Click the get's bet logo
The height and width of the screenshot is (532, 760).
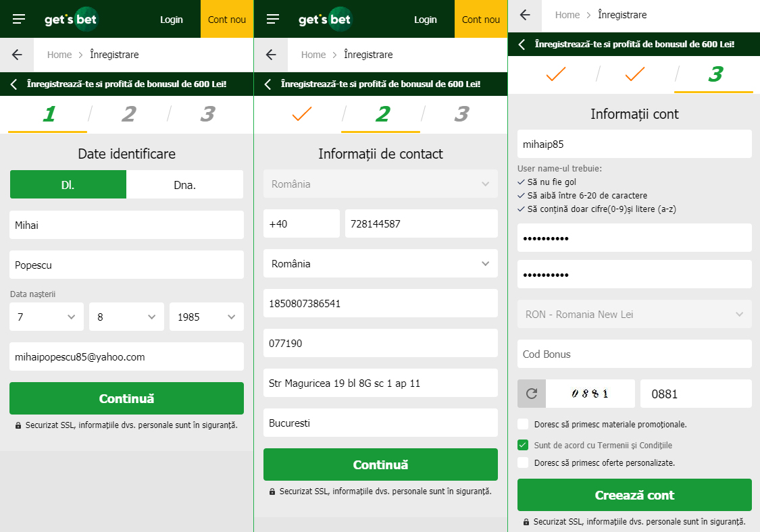click(71, 19)
